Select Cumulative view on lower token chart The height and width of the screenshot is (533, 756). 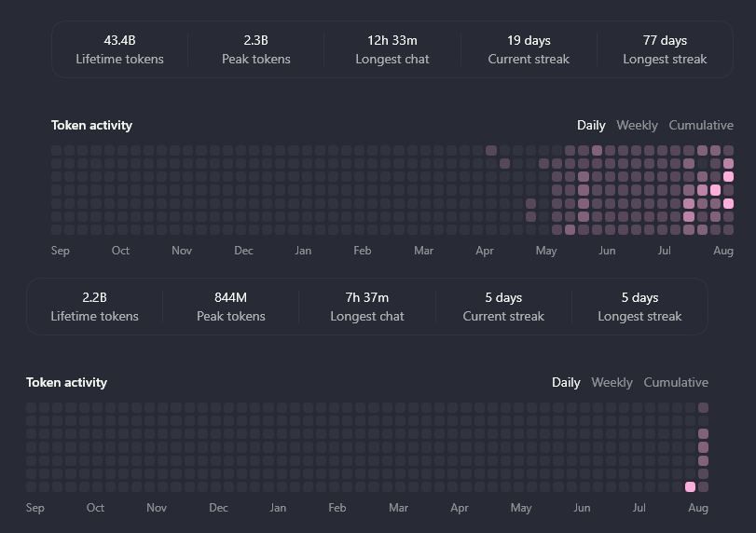click(676, 383)
